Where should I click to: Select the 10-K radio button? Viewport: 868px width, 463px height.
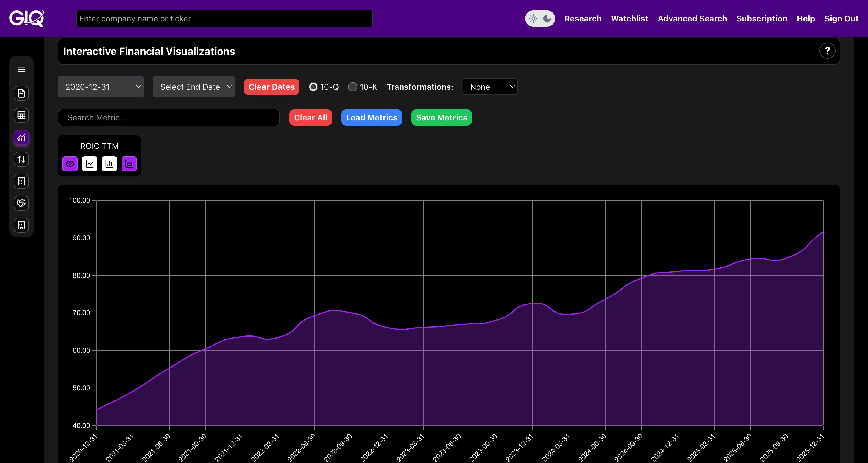352,87
